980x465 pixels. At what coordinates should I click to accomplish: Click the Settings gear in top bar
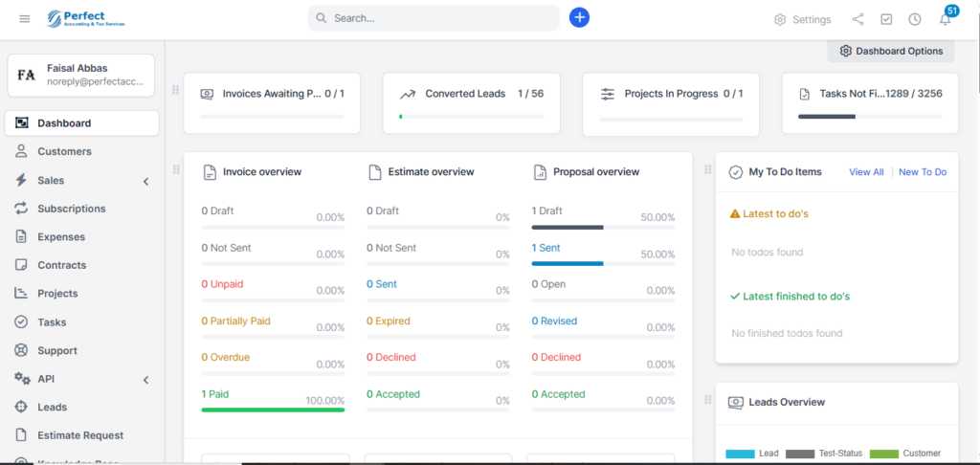(802, 19)
